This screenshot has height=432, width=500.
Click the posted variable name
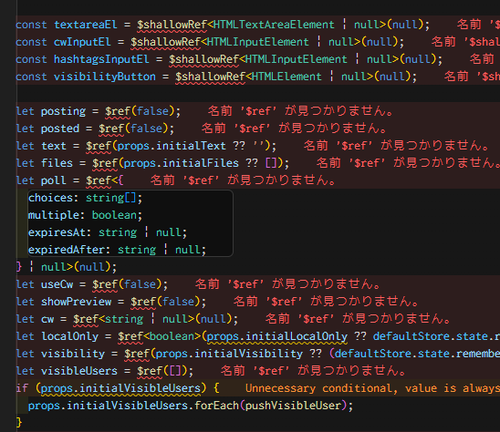click(x=60, y=129)
